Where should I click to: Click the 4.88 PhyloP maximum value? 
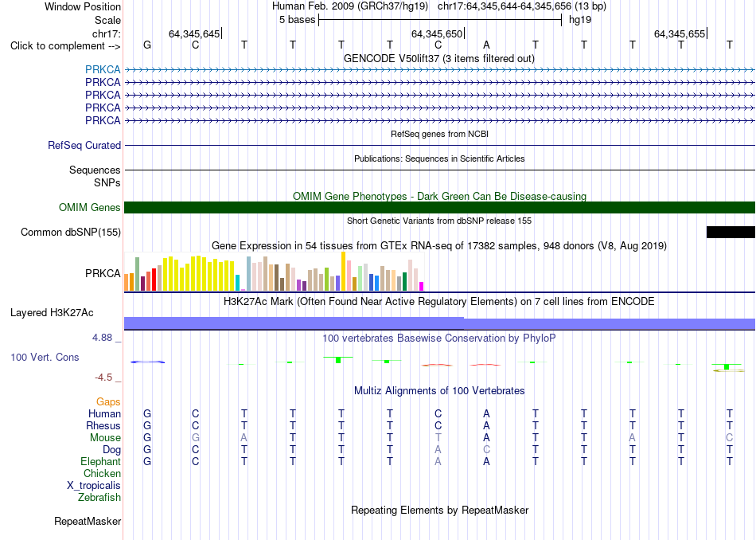(102, 338)
